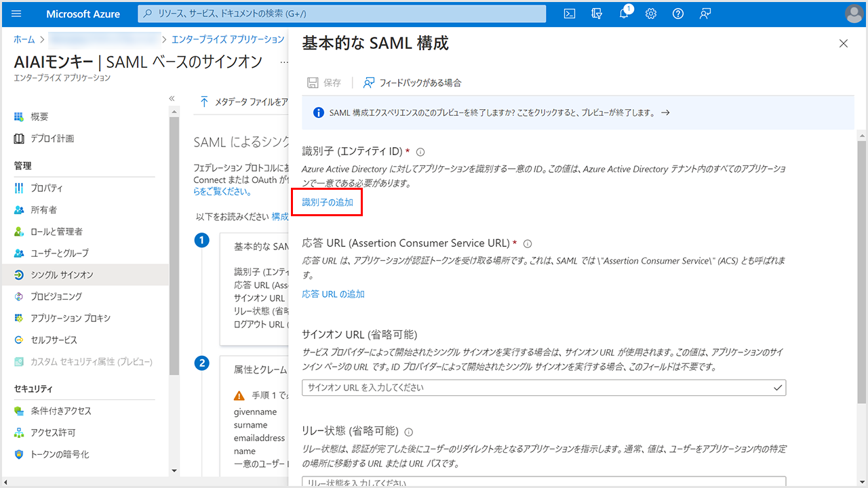
Task: Close the 基本的な SAML 構成 panel
Action: click(844, 43)
